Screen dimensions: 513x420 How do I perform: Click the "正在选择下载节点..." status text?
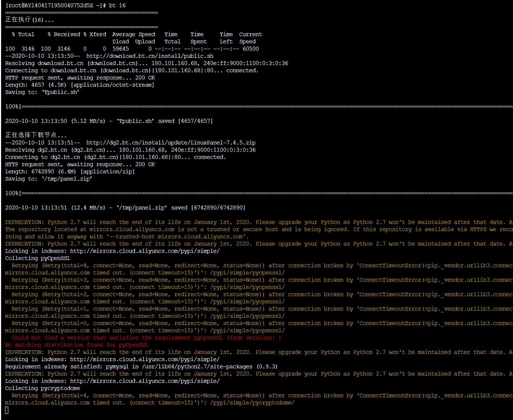pyautogui.click(x=36, y=135)
